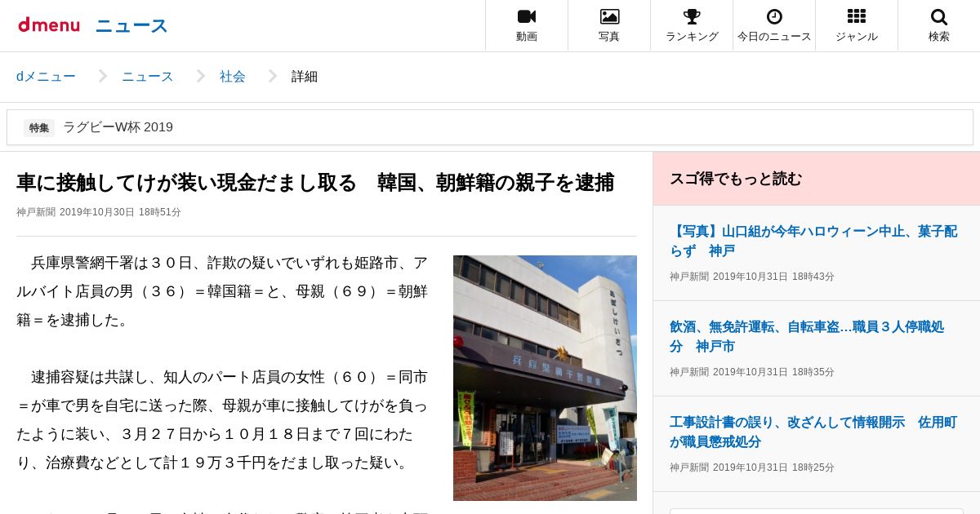Click the article headline 車に接触してけが装い
The image size is (980, 514).
[315, 183]
